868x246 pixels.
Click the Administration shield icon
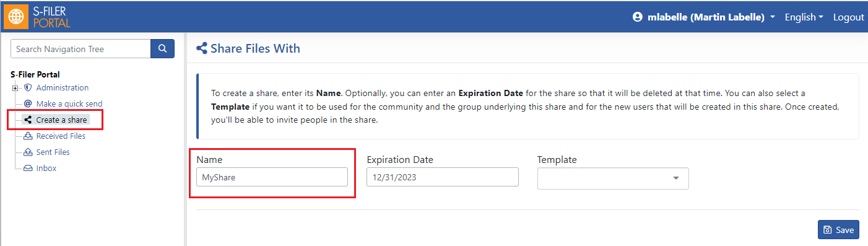pos(28,88)
